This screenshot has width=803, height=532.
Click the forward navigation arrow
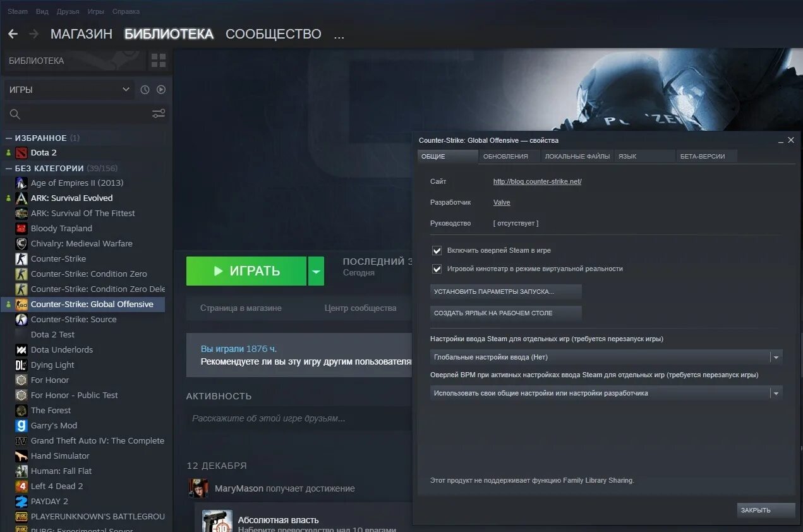[34, 33]
